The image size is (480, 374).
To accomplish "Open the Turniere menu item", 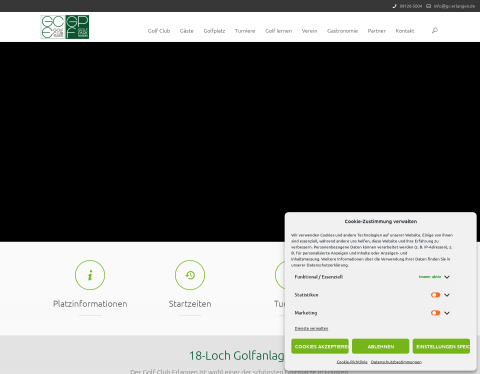I will [x=245, y=31].
